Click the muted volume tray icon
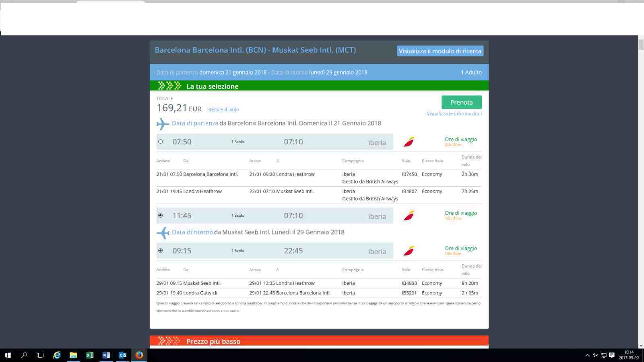Screen dimensions: 644x362 click(595, 355)
